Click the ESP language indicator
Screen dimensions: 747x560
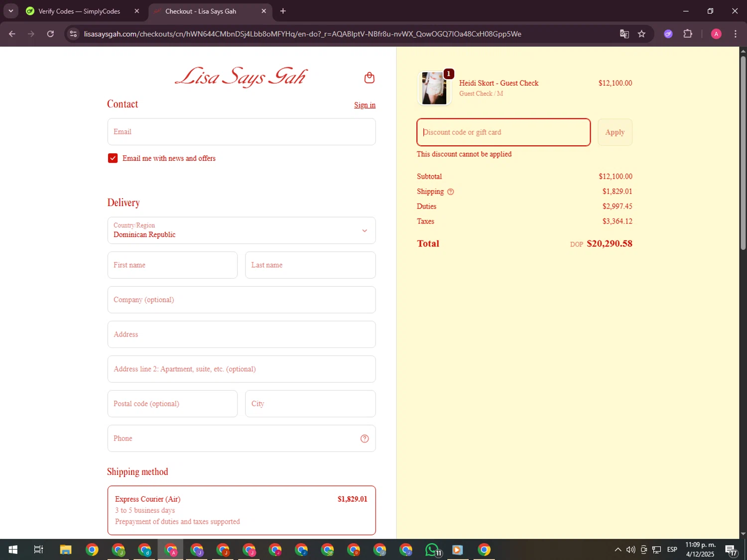pos(672,550)
